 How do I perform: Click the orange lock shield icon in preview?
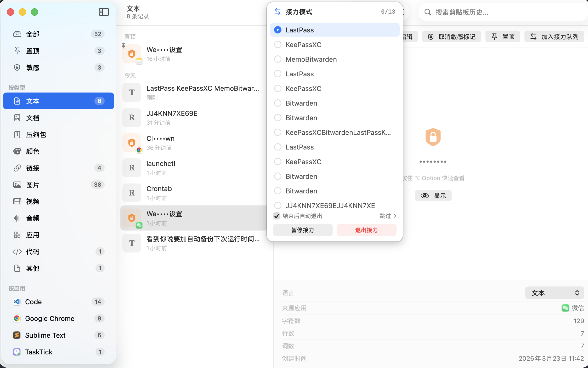pyautogui.click(x=433, y=137)
